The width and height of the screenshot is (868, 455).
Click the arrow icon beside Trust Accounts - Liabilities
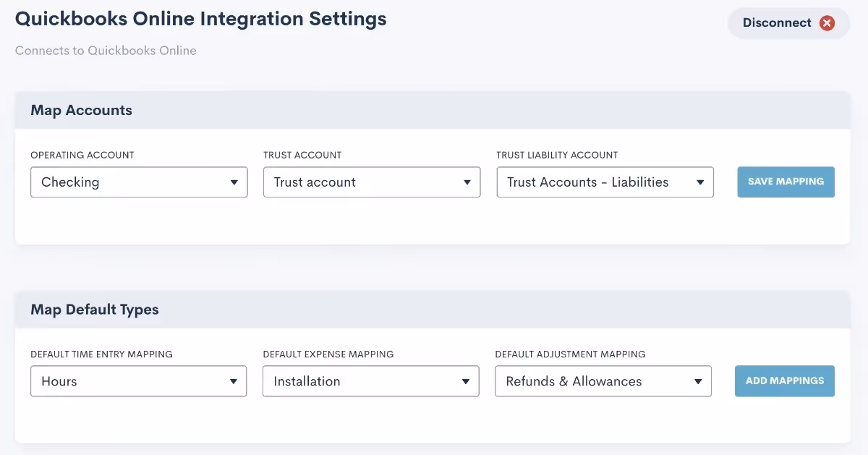click(700, 182)
